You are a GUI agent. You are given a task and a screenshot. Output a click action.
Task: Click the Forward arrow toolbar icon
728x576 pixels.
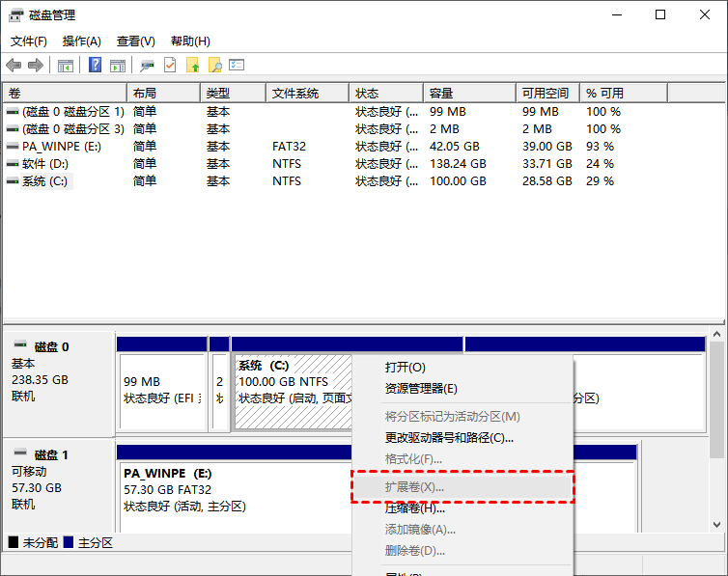[36, 65]
